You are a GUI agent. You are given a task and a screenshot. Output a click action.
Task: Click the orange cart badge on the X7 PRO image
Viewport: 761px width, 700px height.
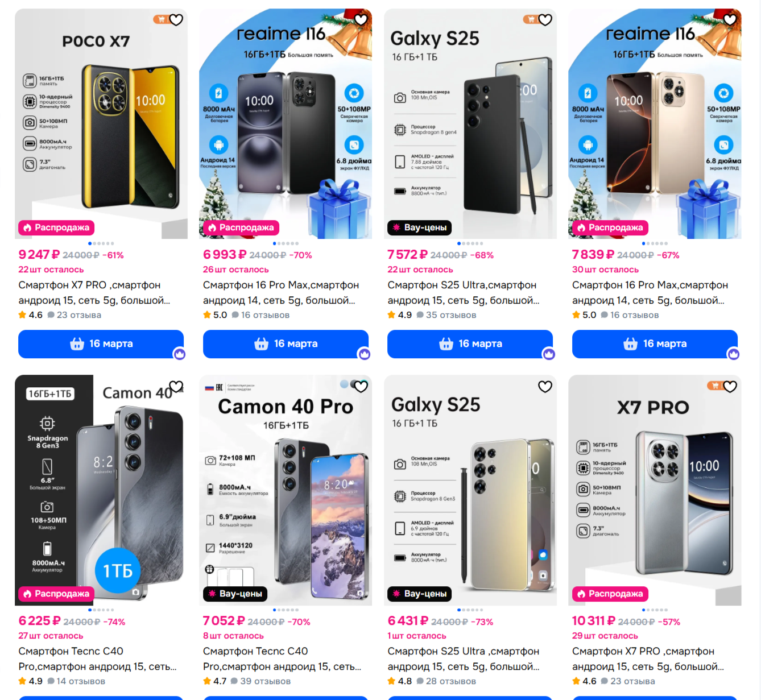(715, 386)
